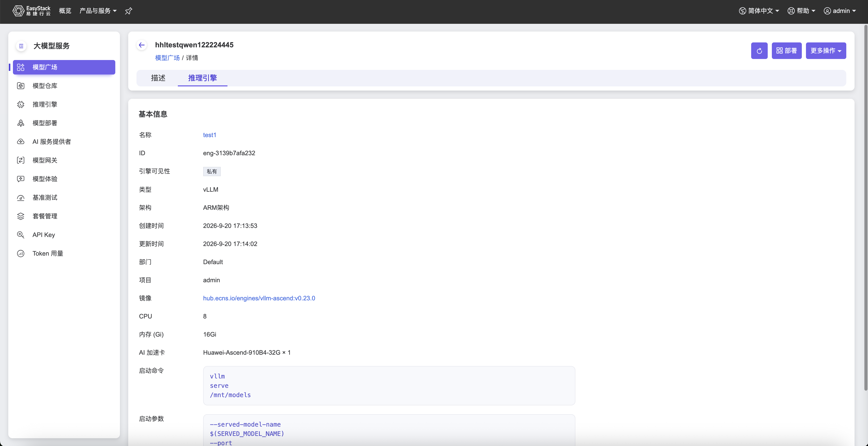The height and width of the screenshot is (446, 868).
Task: Refresh the detail page
Action: click(x=759, y=50)
